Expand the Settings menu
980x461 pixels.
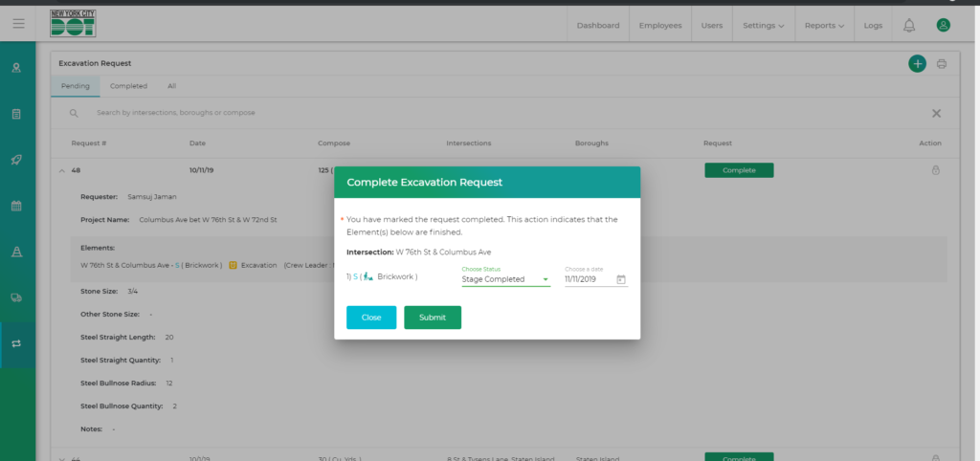pos(763,25)
